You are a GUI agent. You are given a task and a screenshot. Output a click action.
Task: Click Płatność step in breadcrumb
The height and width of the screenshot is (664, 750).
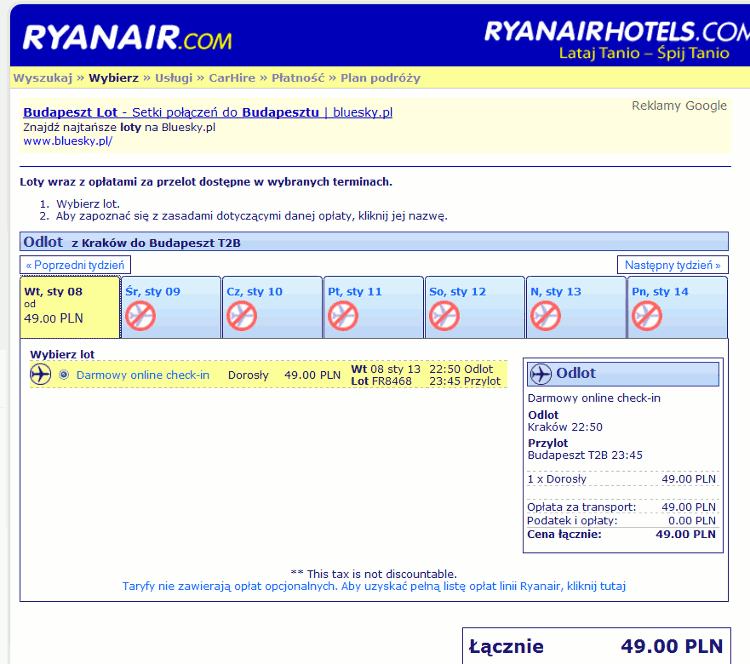[298, 78]
